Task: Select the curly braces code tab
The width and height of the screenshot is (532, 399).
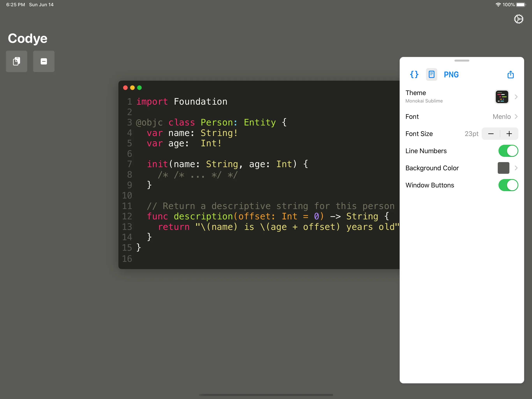Action: pos(414,74)
